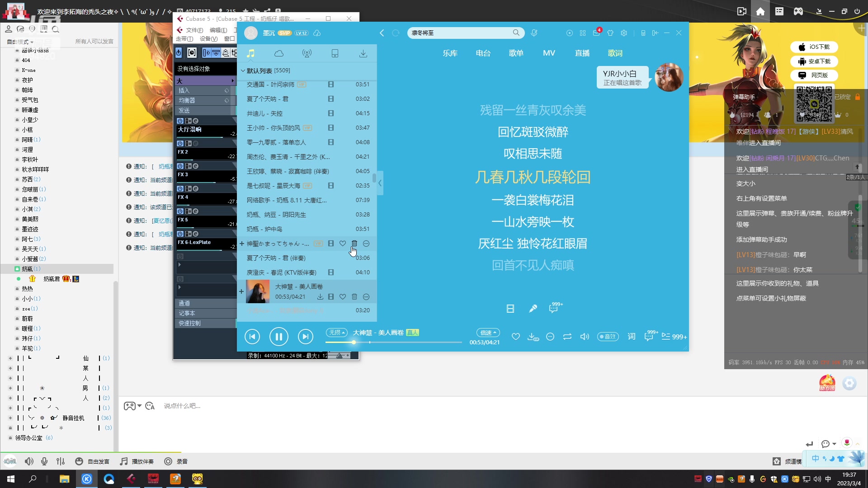
Task: Go back with the left arrow
Action: click(x=382, y=33)
